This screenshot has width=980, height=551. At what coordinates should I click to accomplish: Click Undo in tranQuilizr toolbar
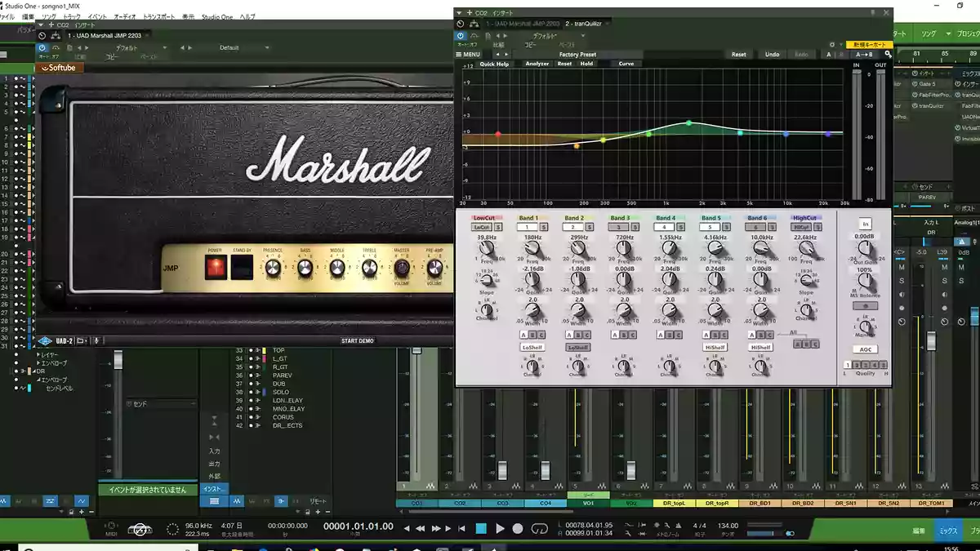click(772, 55)
